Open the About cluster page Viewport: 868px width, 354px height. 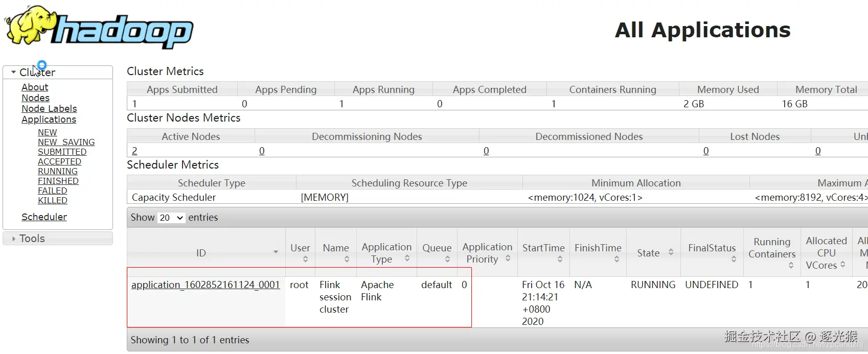pyautogui.click(x=35, y=87)
